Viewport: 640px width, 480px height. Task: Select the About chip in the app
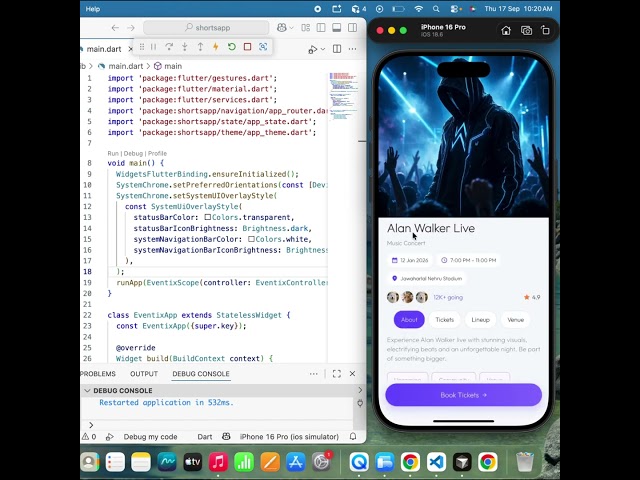tap(409, 320)
